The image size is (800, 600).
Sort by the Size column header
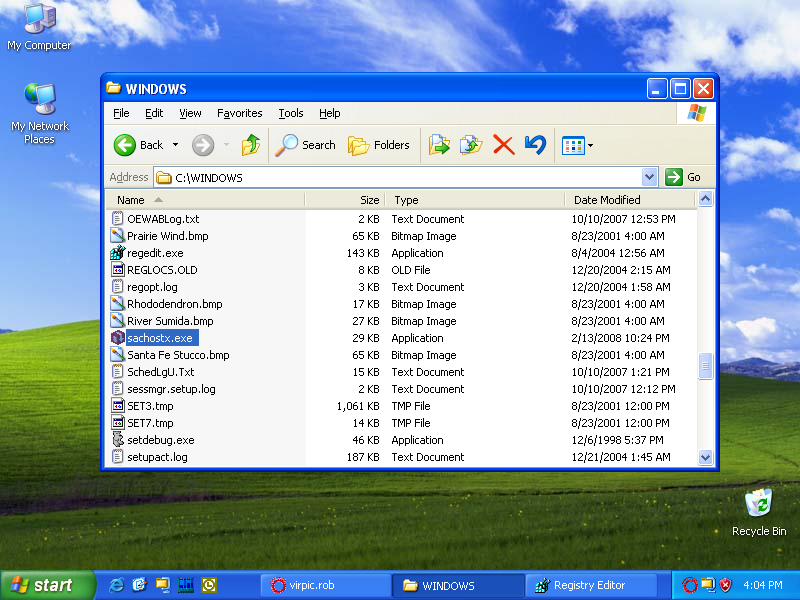pyautogui.click(x=345, y=200)
